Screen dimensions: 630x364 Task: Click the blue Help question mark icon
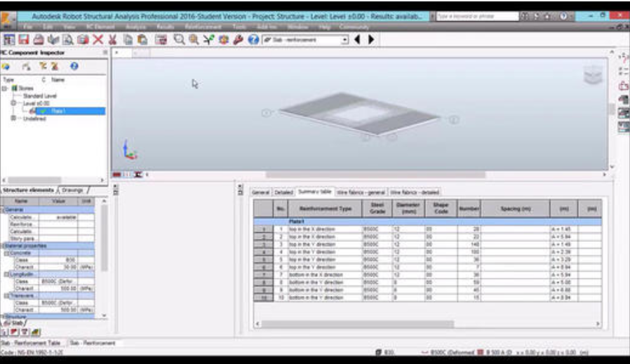(x=254, y=40)
